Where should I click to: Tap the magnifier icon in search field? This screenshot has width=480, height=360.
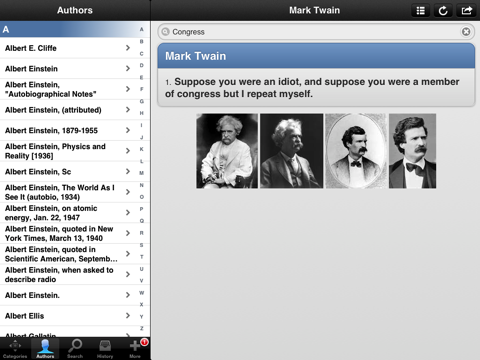165,32
